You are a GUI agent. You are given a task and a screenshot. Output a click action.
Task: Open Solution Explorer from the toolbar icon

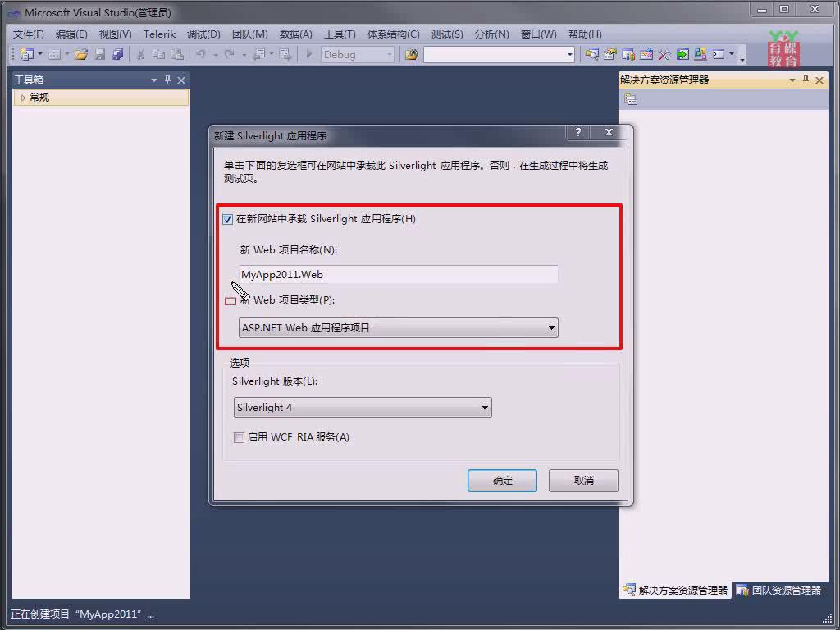tap(592, 54)
